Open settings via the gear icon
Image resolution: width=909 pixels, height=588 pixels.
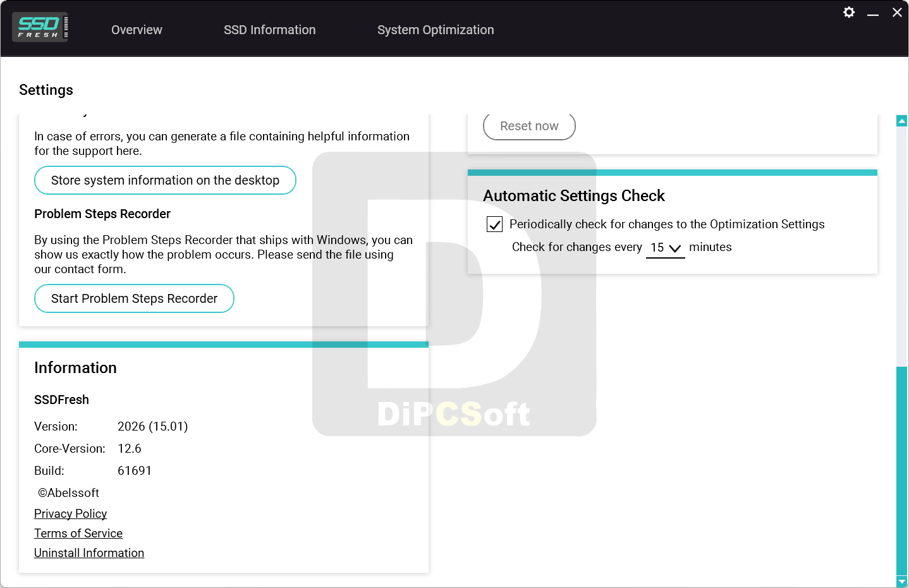[x=849, y=12]
